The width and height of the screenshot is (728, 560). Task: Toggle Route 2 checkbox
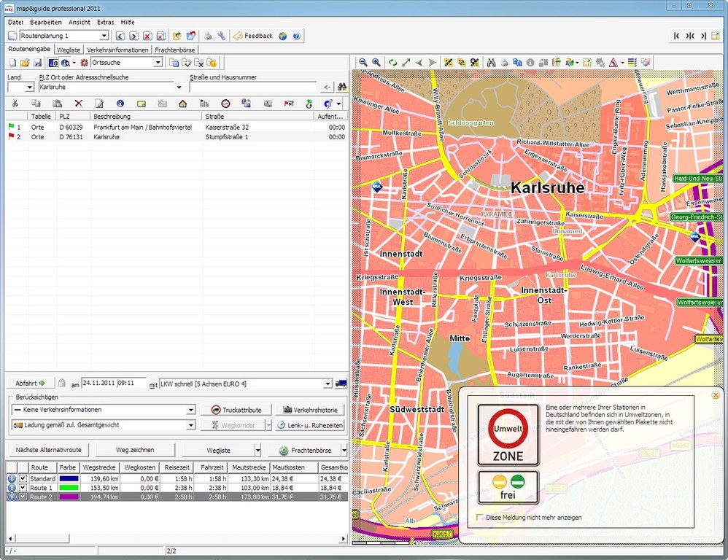(x=23, y=497)
